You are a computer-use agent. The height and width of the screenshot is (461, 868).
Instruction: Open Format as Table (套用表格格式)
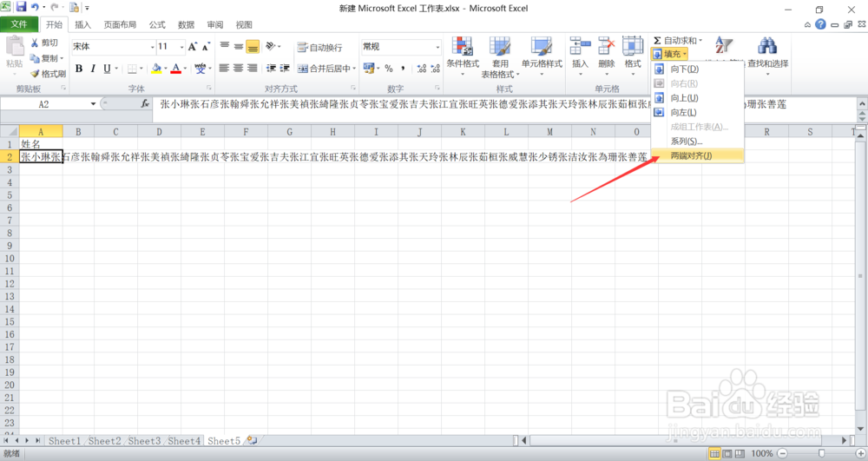(500, 56)
